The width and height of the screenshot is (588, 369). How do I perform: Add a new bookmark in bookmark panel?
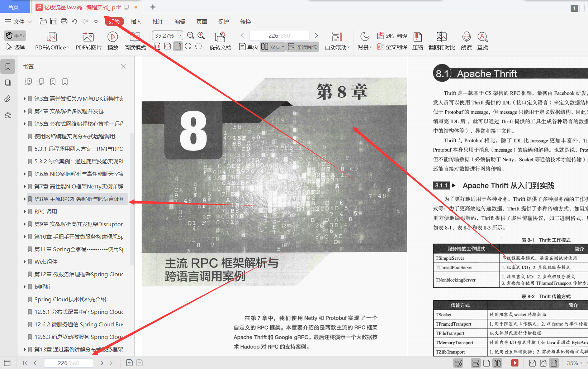coord(53,82)
